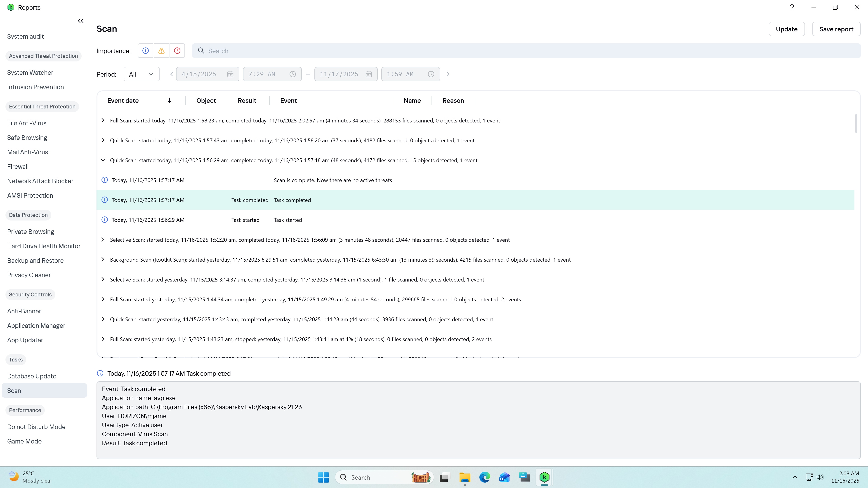The width and height of the screenshot is (868, 488).
Task: Toggle informational events importance filter
Action: tap(146, 51)
